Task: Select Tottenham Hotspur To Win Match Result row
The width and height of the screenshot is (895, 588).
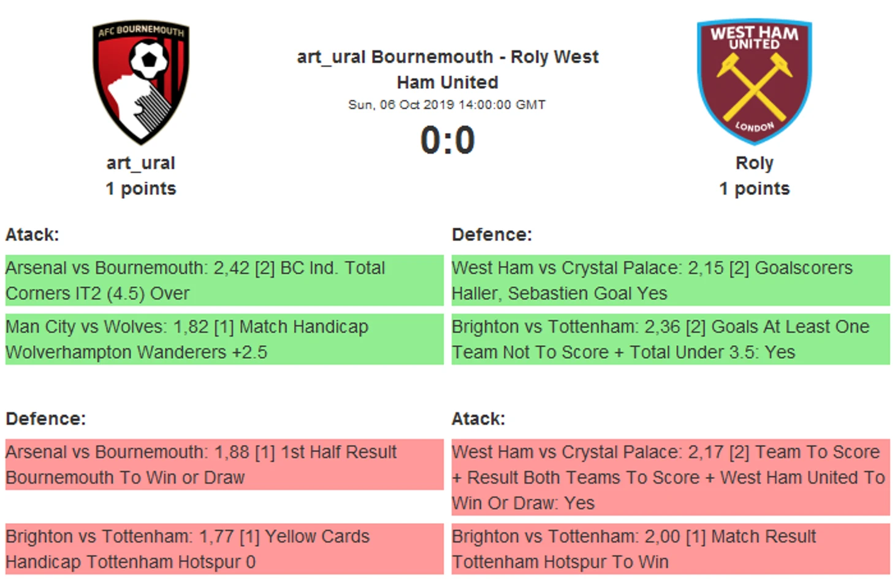Action: pyautogui.click(x=670, y=549)
